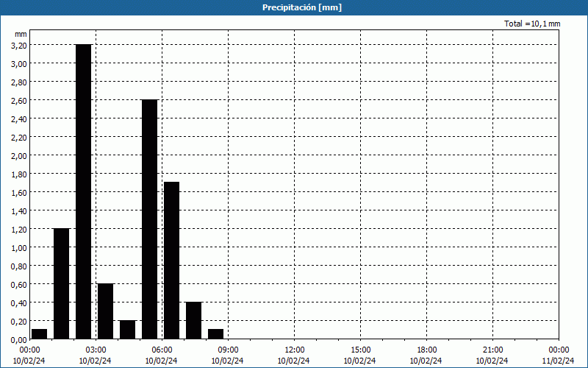Click the '15:00' x-axis time label

tap(360, 350)
